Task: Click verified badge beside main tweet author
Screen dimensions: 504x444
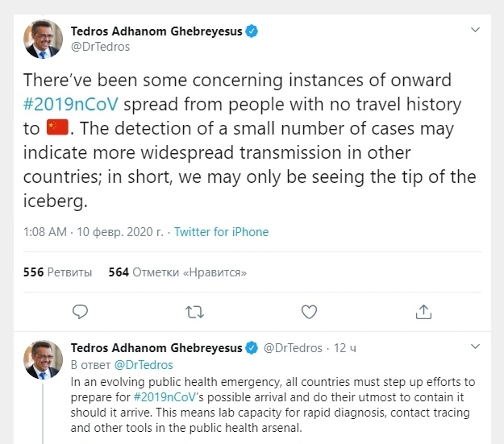Action: (252, 31)
